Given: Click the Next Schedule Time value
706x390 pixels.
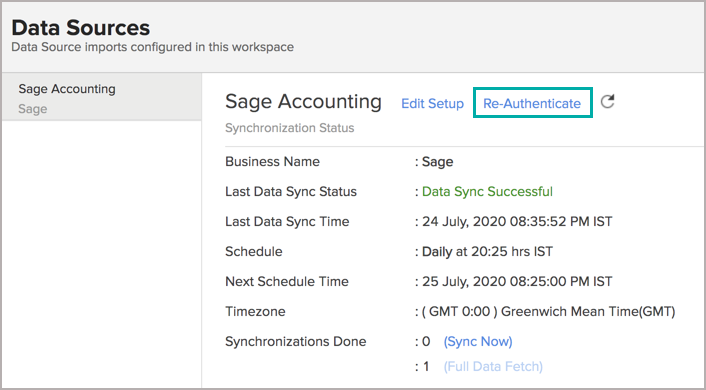Looking at the screenshot, I should (517, 281).
